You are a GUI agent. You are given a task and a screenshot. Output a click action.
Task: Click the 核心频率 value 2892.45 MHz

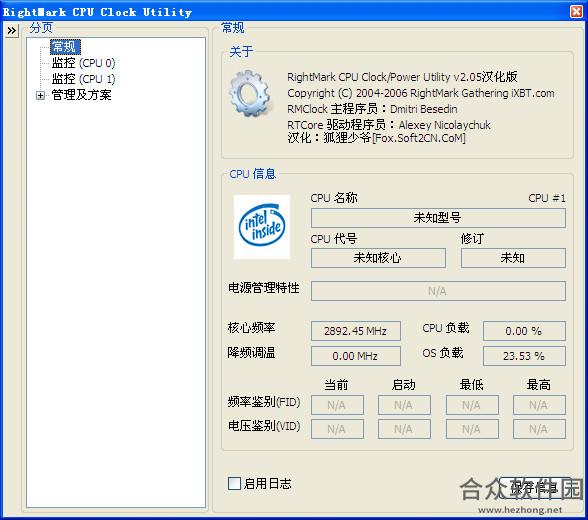click(x=356, y=331)
